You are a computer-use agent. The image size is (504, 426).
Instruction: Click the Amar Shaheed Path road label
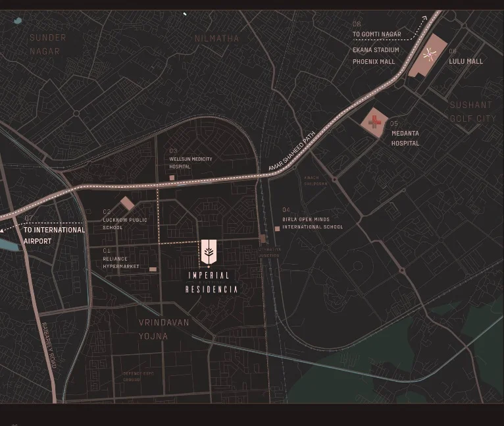(289, 156)
